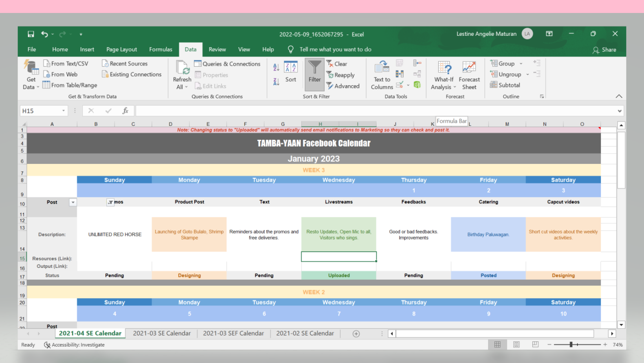The height and width of the screenshot is (363, 644).
Task: Open the green Manage Data Model icon
Action: tap(417, 84)
